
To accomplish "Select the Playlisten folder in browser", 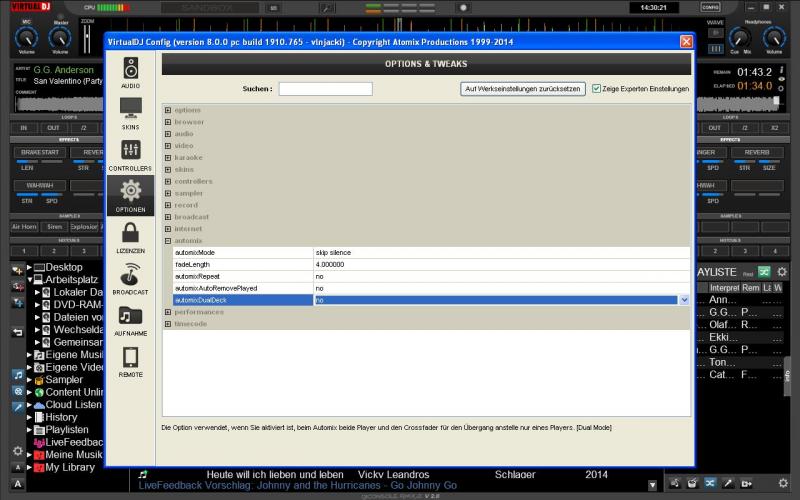I will (x=66, y=429).
